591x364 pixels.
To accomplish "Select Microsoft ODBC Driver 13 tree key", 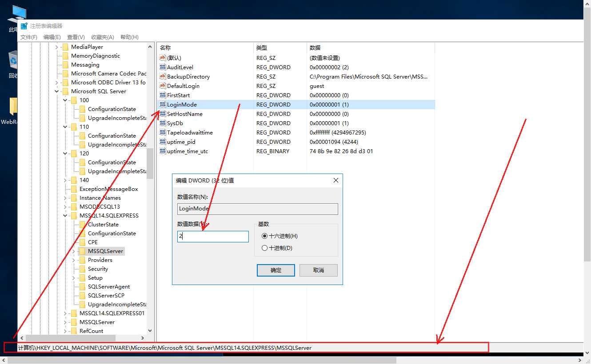I will click(108, 82).
